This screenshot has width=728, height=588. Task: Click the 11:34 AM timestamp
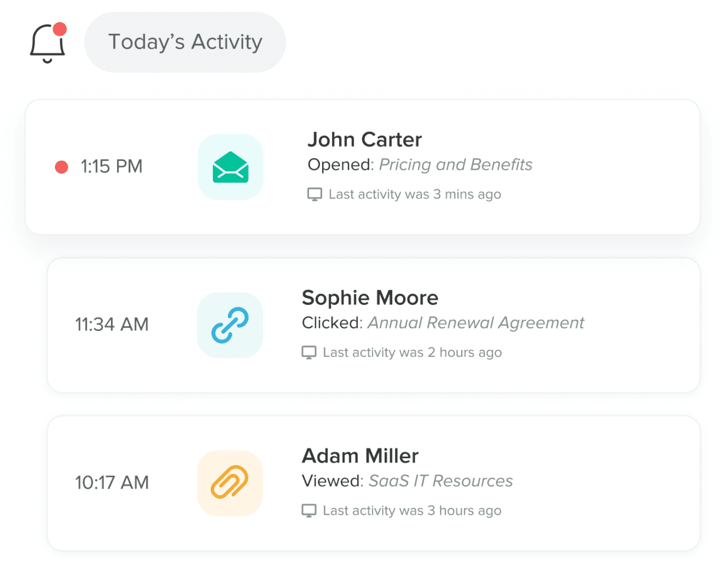pos(112,325)
